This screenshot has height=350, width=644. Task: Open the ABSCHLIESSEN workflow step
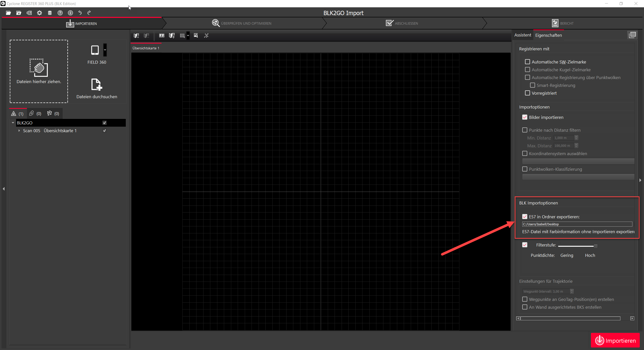pyautogui.click(x=402, y=23)
